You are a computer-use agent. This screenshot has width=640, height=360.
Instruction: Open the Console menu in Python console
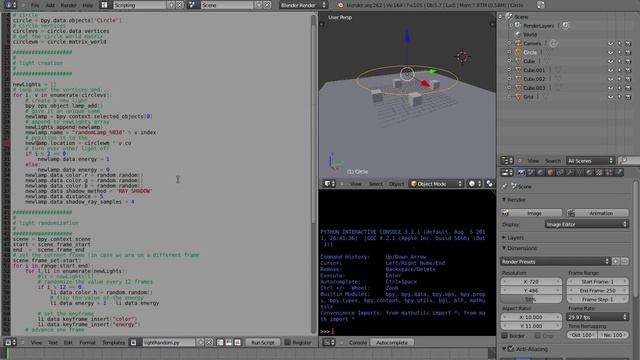pyautogui.click(x=358, y=342)
